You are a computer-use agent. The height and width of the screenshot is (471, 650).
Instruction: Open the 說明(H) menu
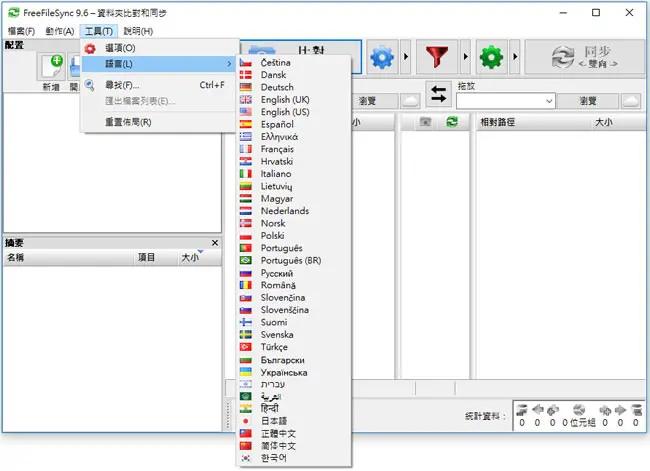138,31
